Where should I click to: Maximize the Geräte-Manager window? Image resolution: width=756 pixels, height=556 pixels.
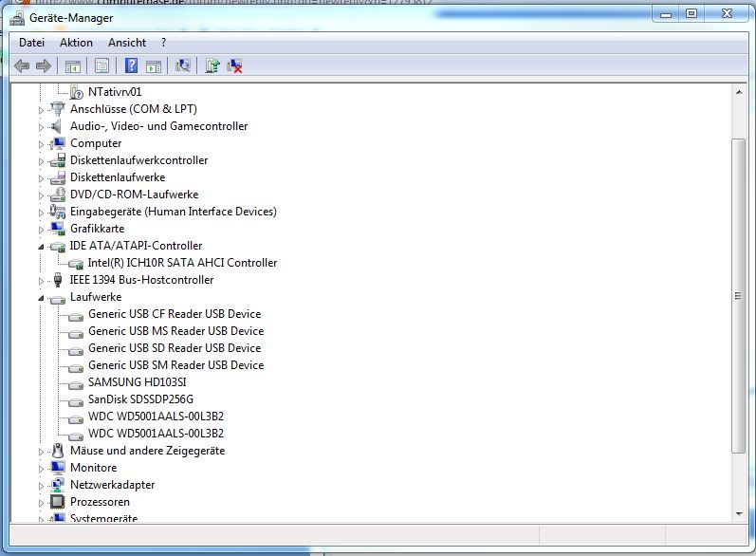coord(691,14)
